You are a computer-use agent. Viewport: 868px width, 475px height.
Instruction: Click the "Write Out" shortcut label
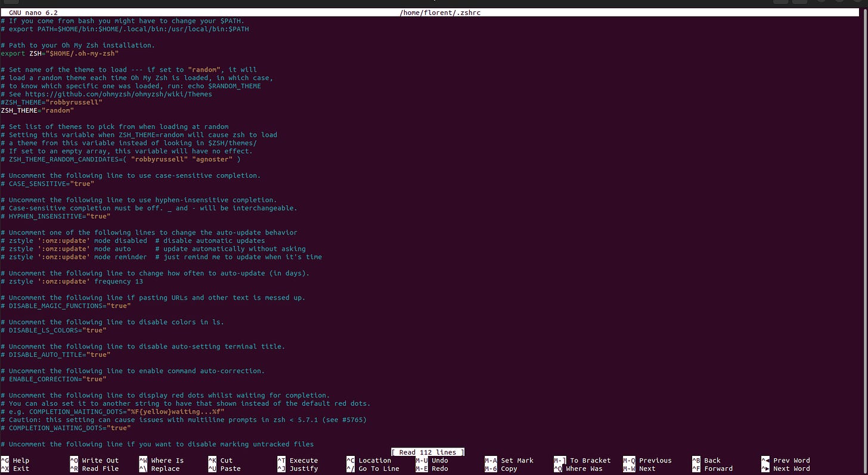point(100,461)
